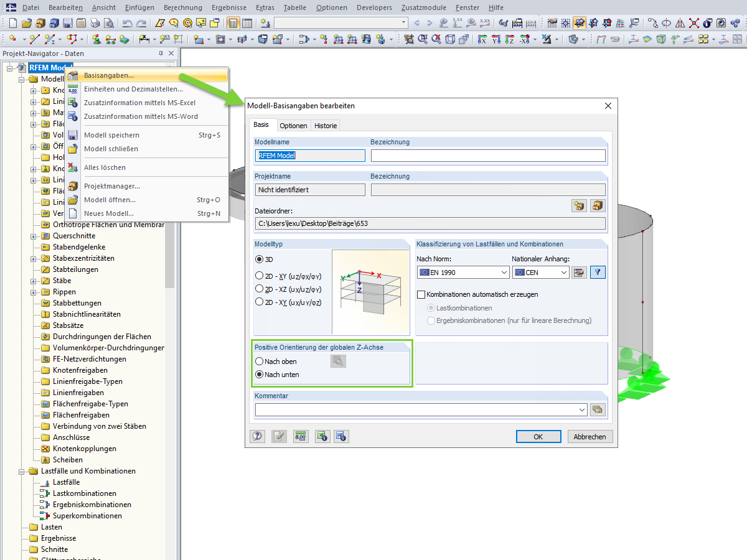This screenshot has width=747, height=560.
Task: Click the comment library icon beside Kommentar field
Action: pos(598,409)
